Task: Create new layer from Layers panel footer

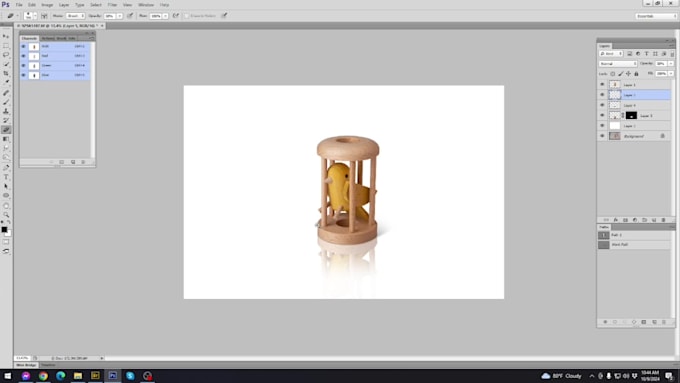Action: click(654, 220)
